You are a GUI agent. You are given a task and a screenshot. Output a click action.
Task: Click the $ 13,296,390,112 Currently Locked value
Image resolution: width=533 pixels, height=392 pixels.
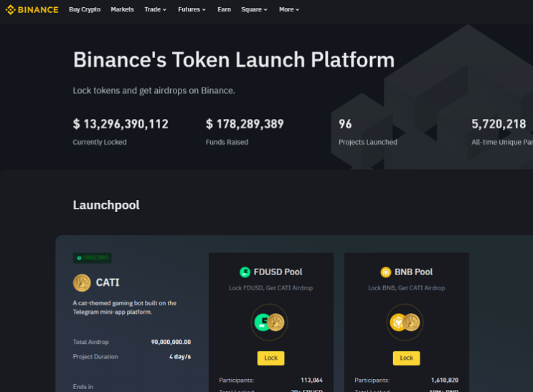(x=121, y=124)
